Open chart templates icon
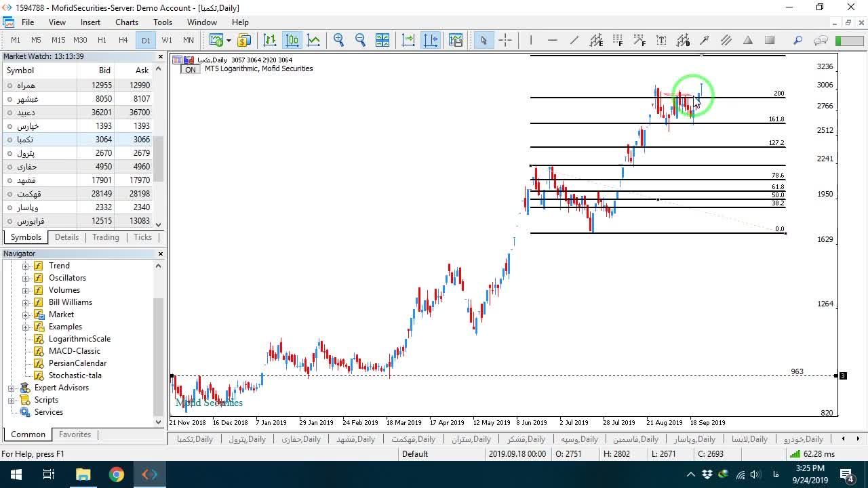The image size is (868, 488). click(456, 40)
